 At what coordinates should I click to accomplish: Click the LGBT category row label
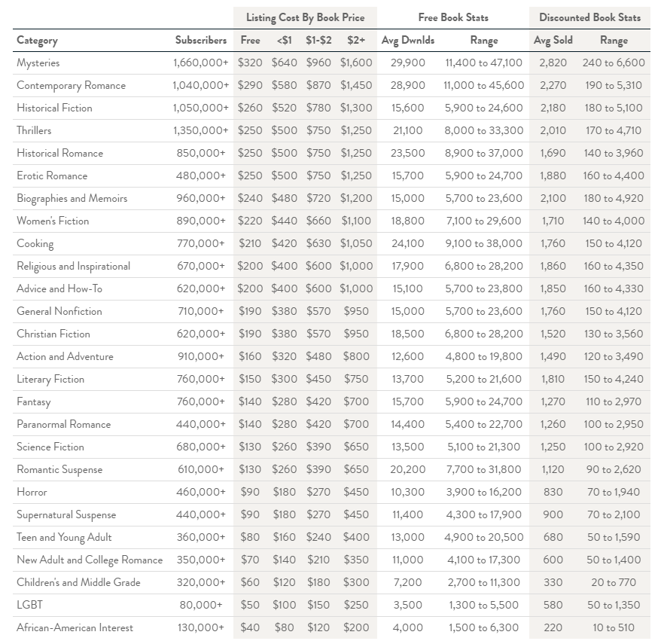(x=29, y=605)
